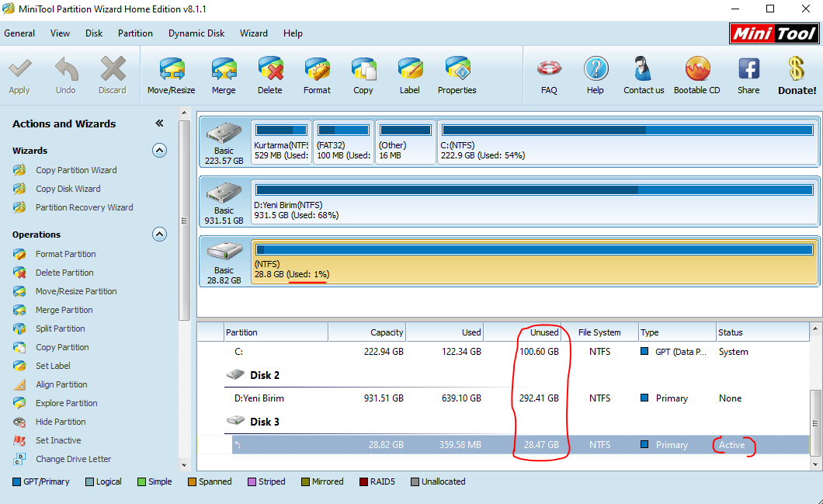Click the Copy toolbar icon
The width and height of the screenshot is (823, 504).
[363, 69]
